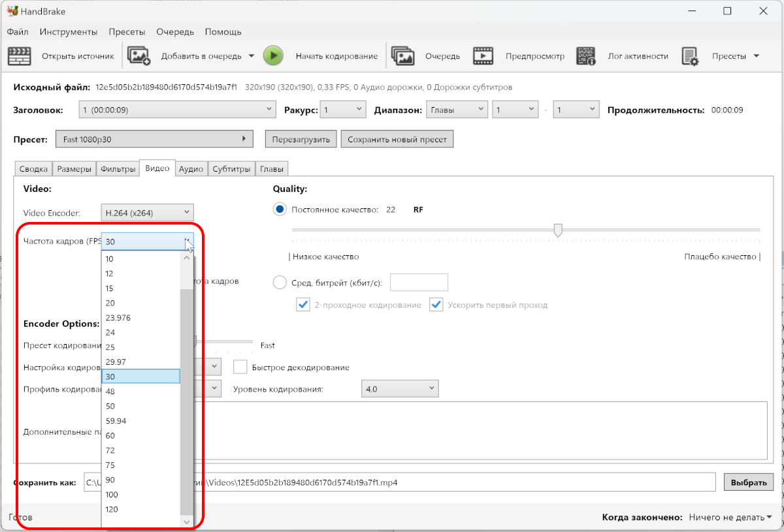The image size is (784, 532).
Task: Select 12 in the FPS list
Action: tap(140, 273)
